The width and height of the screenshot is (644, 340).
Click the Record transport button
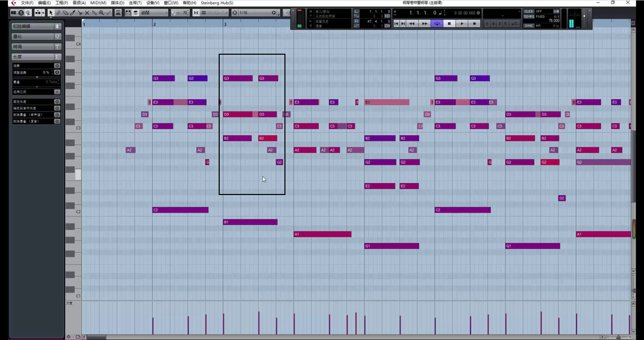coord(474,23)
